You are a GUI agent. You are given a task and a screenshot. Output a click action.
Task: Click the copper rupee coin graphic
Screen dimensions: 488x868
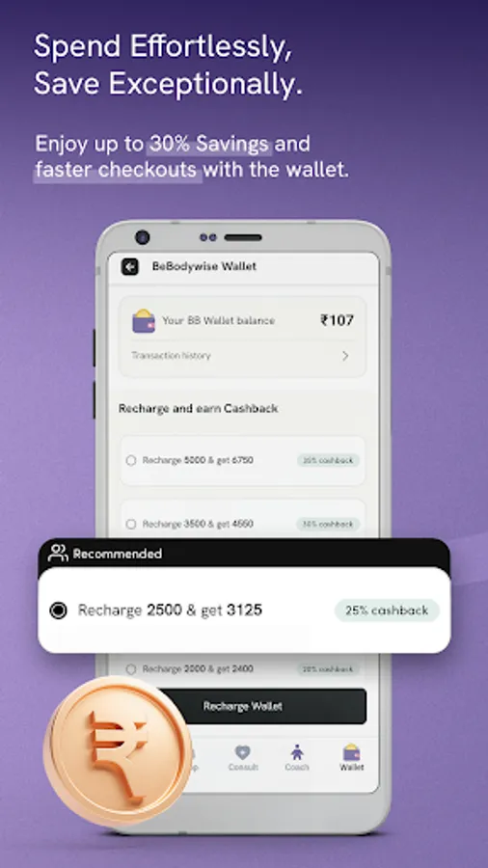pyautogui.click(x=118, y=750)
